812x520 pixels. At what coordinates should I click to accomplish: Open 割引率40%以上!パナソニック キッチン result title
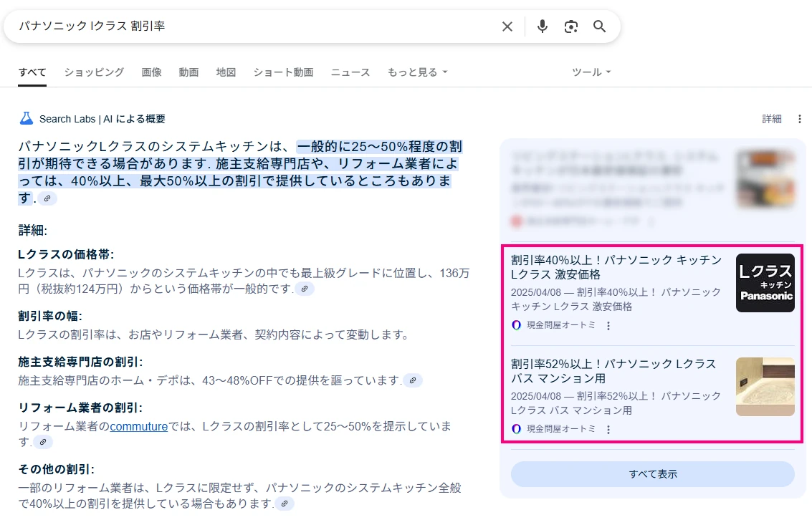pos(616,267)
